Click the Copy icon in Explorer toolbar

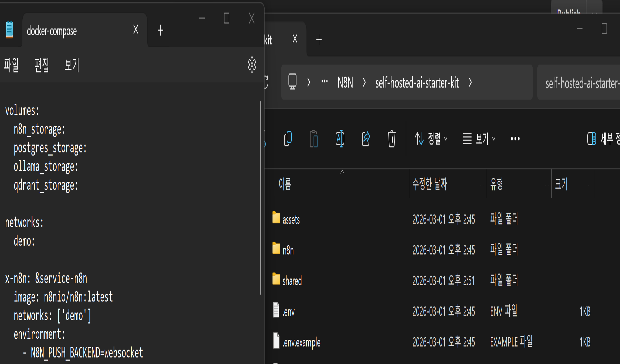click(x=288, y=139)
